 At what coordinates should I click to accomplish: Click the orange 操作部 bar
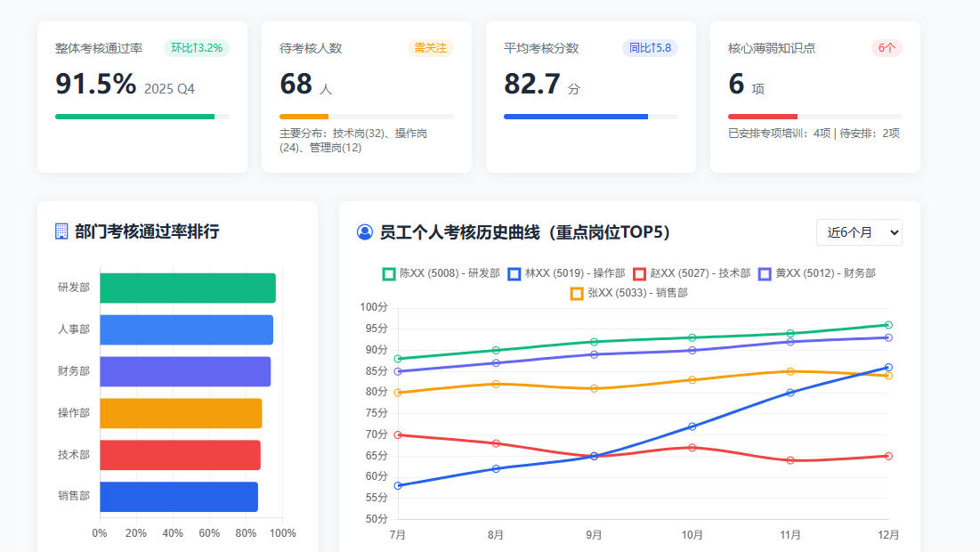(x=181, y=413)
